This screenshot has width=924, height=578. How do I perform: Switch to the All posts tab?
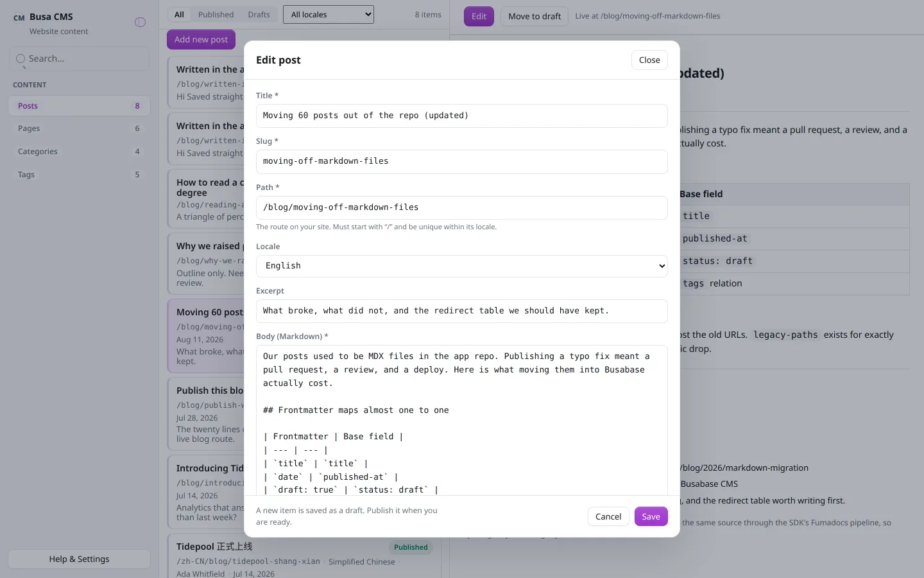(x=179, y=15)
